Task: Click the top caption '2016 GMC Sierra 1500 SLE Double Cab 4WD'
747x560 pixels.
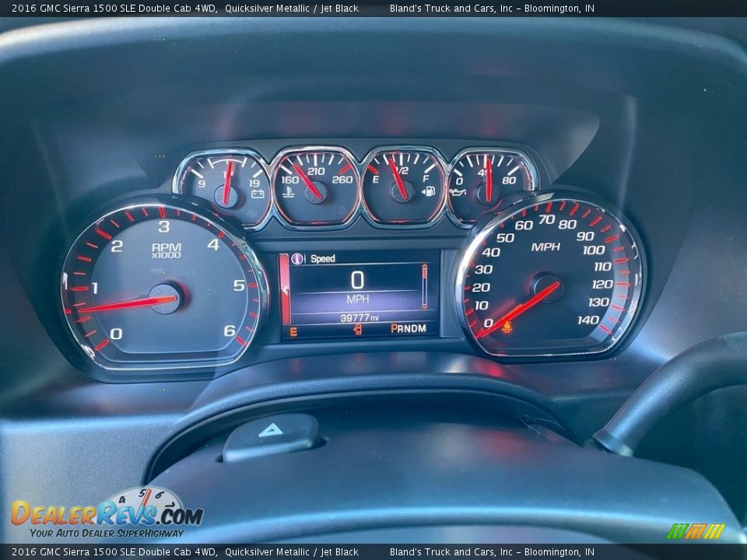Action: click(x=115, y=8)
